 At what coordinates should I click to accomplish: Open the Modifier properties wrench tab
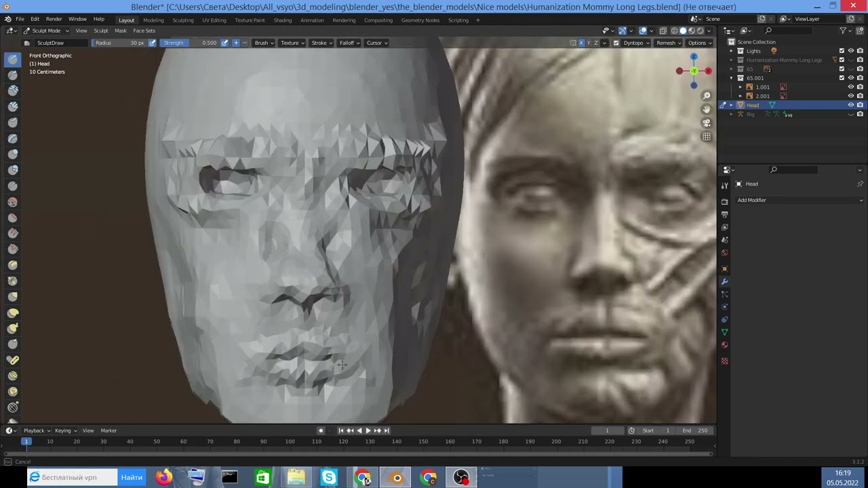pos(724,281)
